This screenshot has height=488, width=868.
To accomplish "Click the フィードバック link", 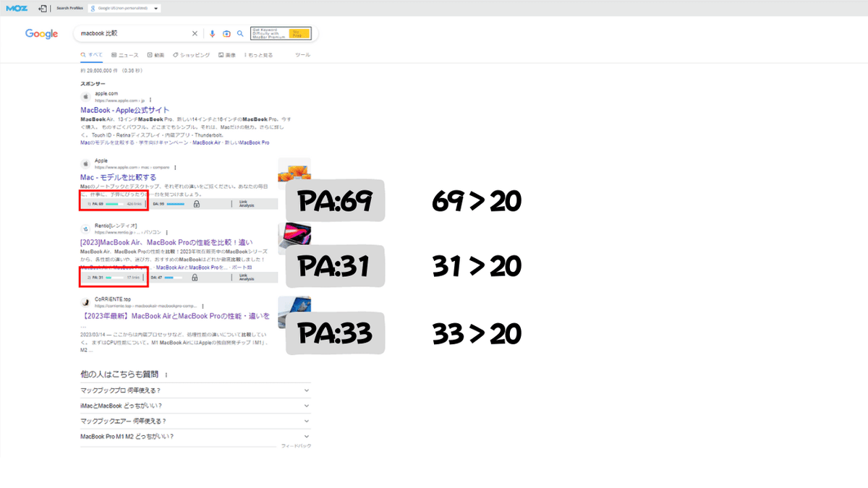I will tap(296, 447).
